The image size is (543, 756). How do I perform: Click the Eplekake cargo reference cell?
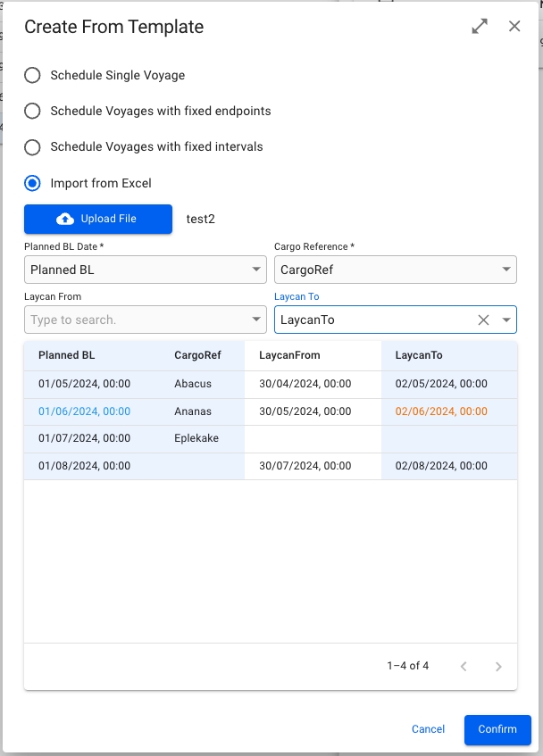coord(196,438)
